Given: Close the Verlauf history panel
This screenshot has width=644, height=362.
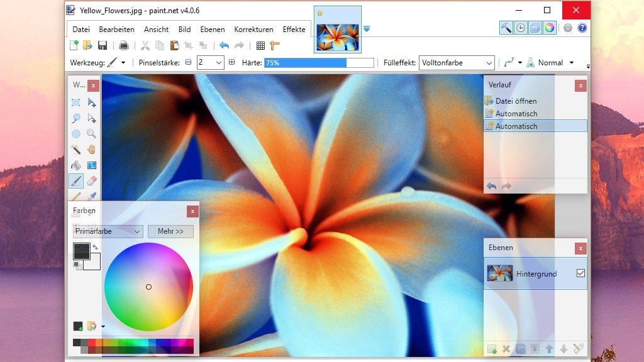Looking at the screenshot, I should click(580, 85).
